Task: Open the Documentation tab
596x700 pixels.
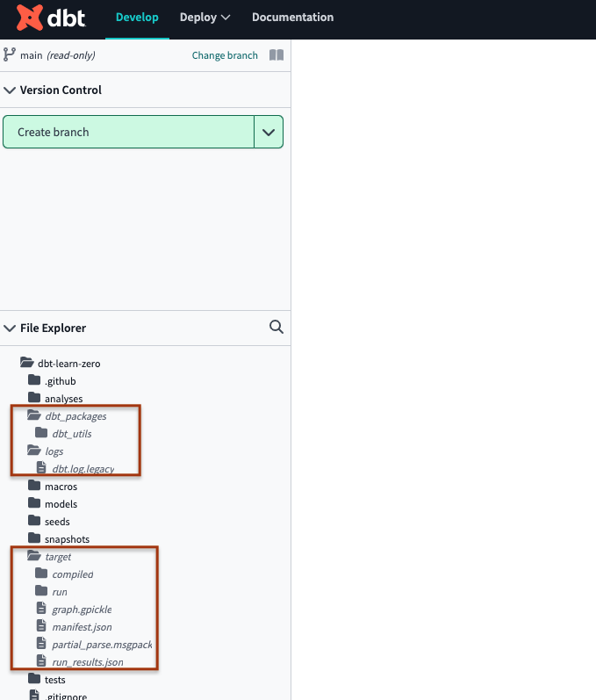Action: [x=292, y=18]
